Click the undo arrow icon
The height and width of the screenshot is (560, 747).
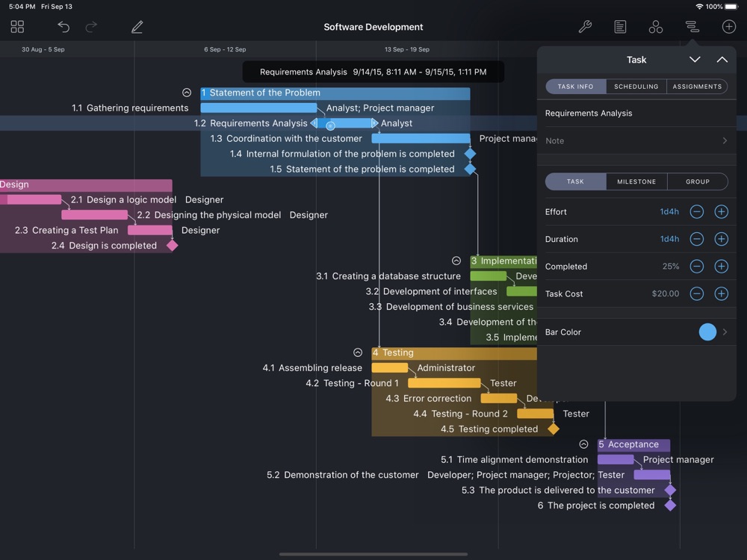[x=63, y=27]
